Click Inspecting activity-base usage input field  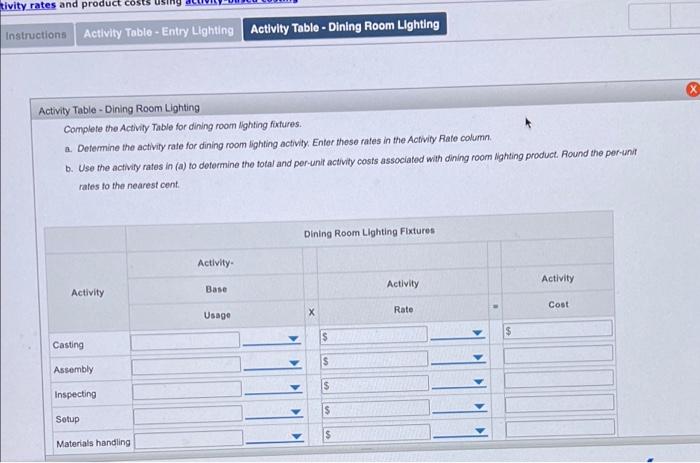coord(187,389)
